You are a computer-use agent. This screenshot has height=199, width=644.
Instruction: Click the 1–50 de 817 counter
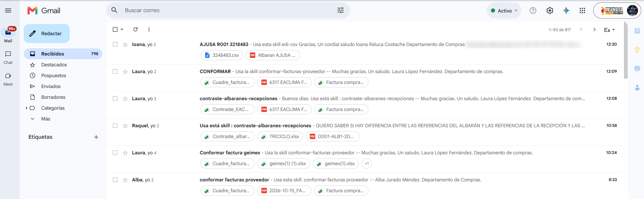560,30
